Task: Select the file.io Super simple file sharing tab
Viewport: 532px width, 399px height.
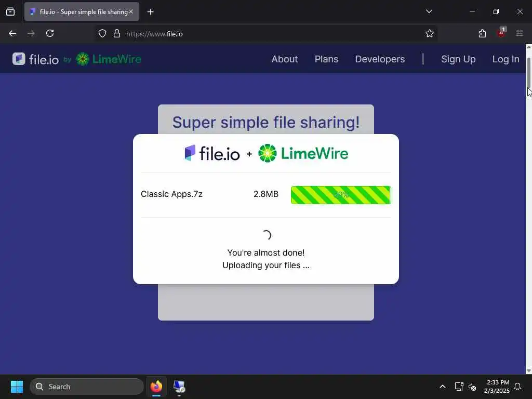Action: click(82, 12)
